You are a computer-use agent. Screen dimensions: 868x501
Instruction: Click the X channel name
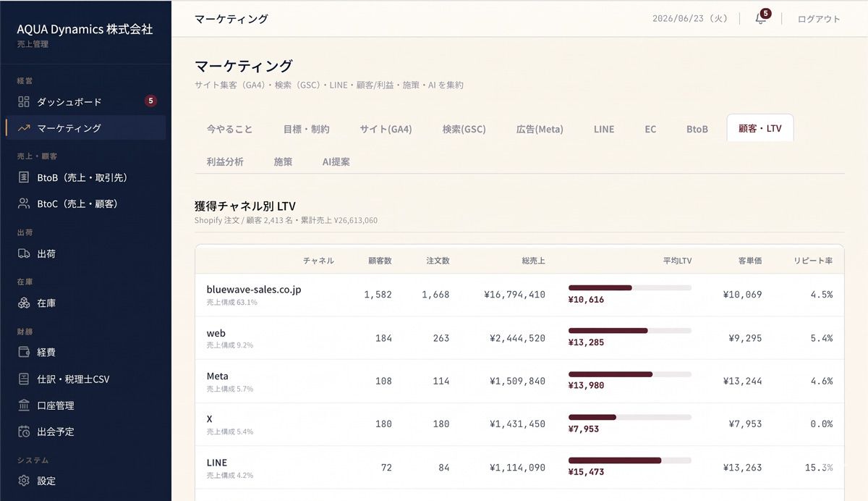point(210,419)
